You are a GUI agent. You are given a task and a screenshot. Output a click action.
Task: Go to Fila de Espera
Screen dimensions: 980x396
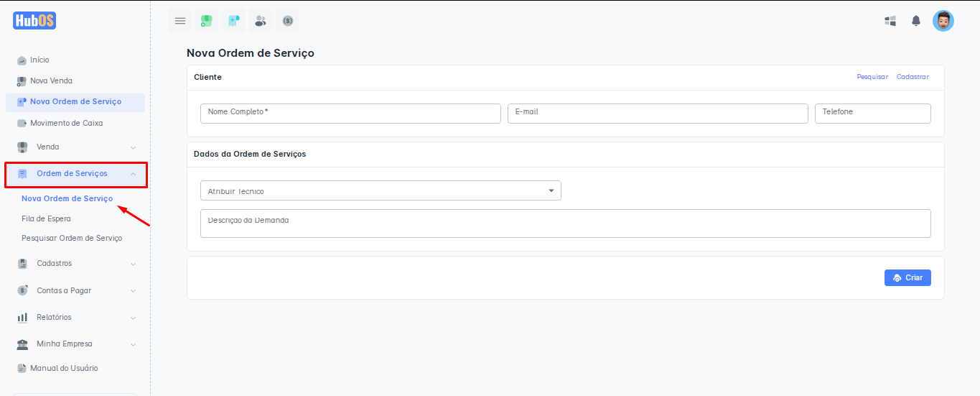46,218
